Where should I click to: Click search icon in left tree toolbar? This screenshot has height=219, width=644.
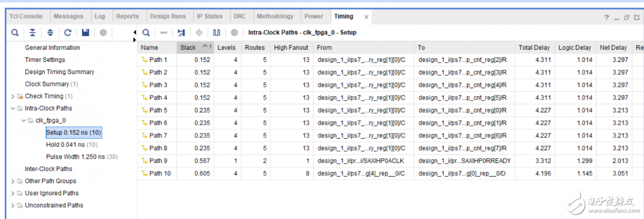[15, 33]
